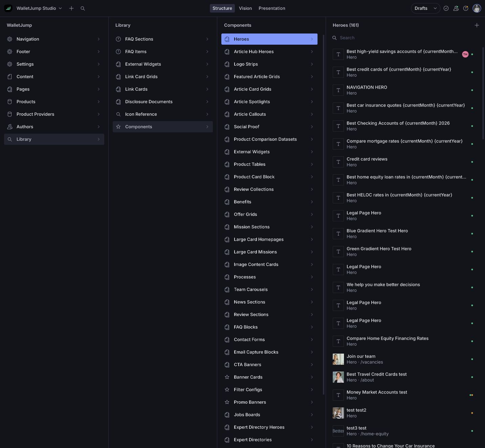Open the user avatar menu
Screen dimensions: 485x448
[477, 8]
